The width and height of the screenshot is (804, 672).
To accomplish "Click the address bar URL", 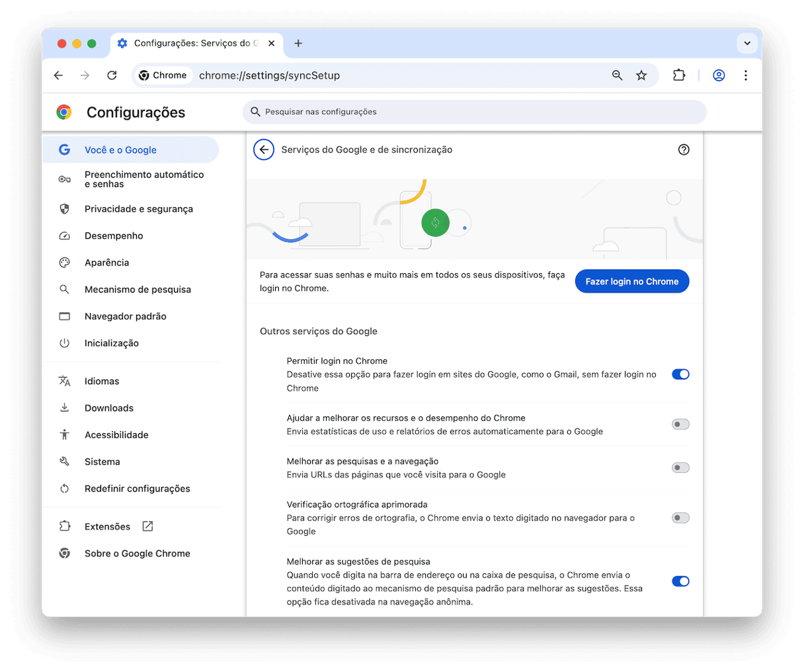I will [x=269, y=75].
